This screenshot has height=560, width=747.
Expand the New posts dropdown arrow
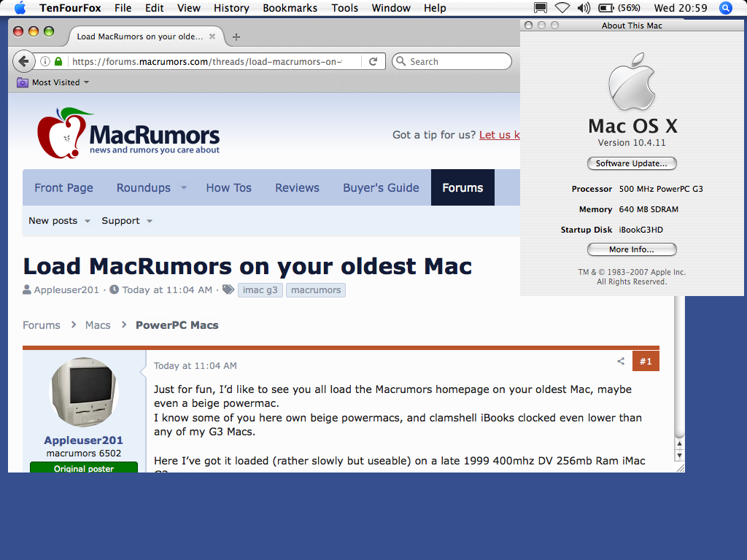click(88, 221)
